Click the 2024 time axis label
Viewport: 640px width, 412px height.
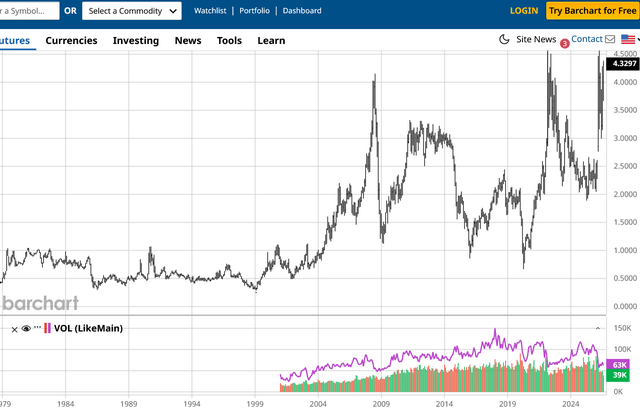click(571, 404)
